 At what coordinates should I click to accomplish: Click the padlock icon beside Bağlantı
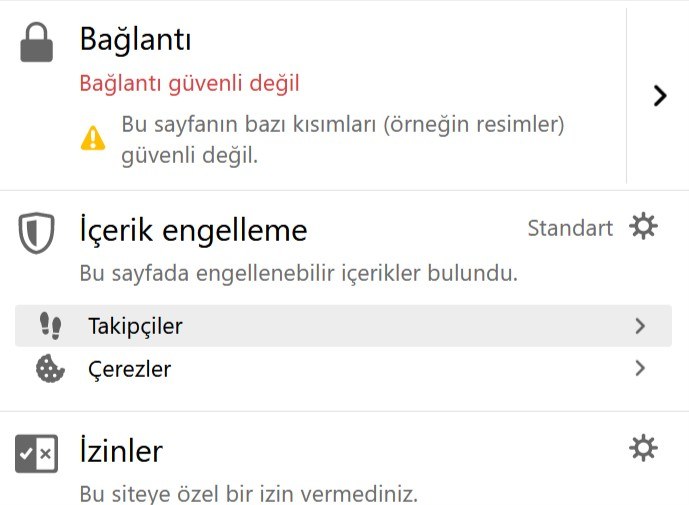coord(36,42)
